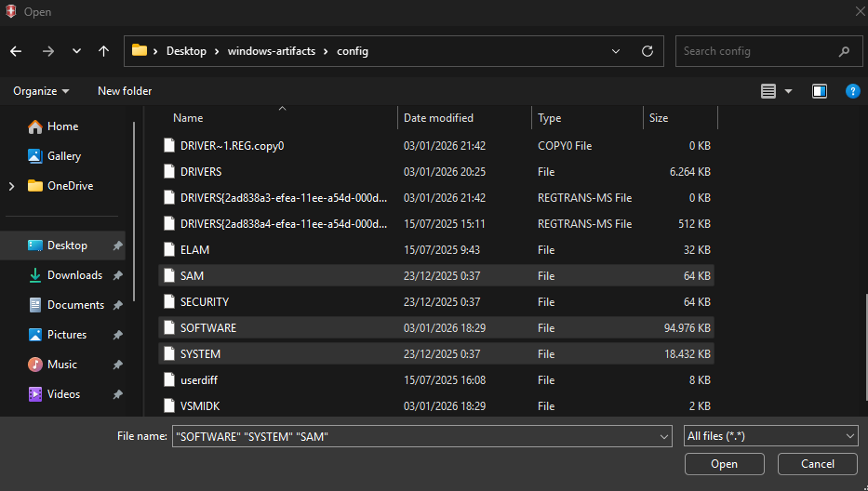Viewport: 868px width, 491px height.
Task: Sort by Date modified column header
Action: pos(438,118)
